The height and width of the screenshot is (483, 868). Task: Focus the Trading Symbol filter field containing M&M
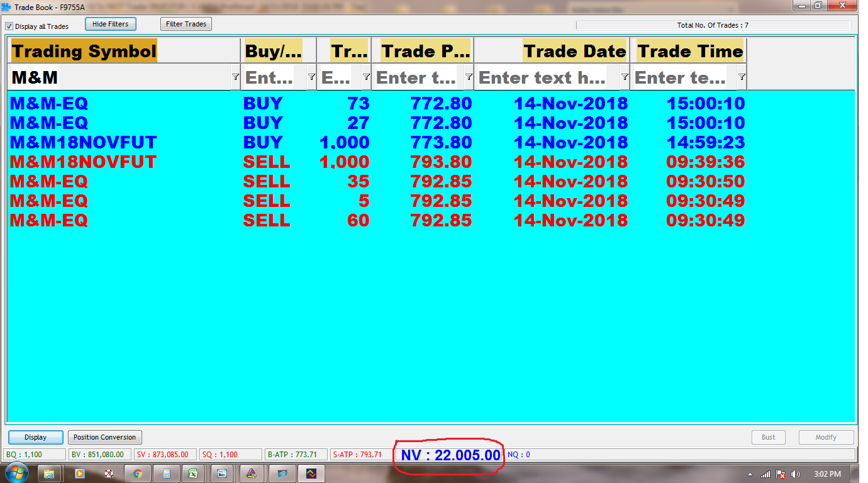click(x=120, y=77)
